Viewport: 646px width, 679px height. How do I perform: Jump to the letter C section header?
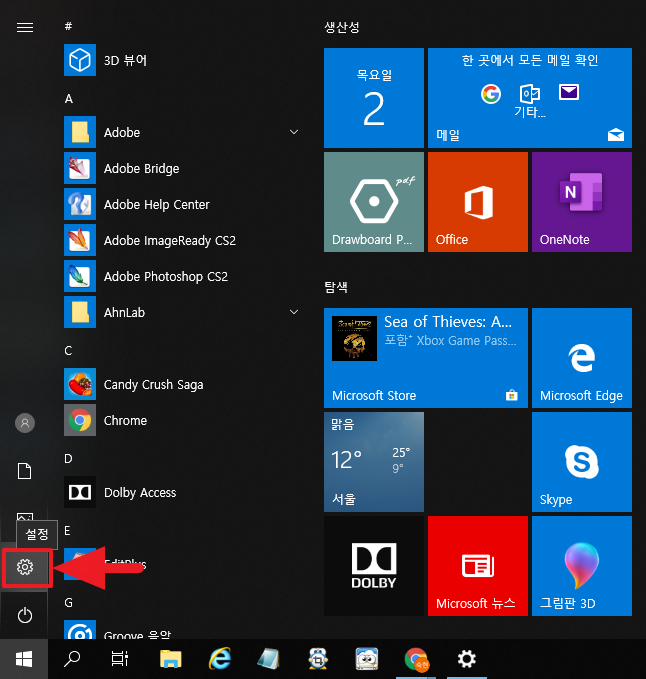point(68,350)
